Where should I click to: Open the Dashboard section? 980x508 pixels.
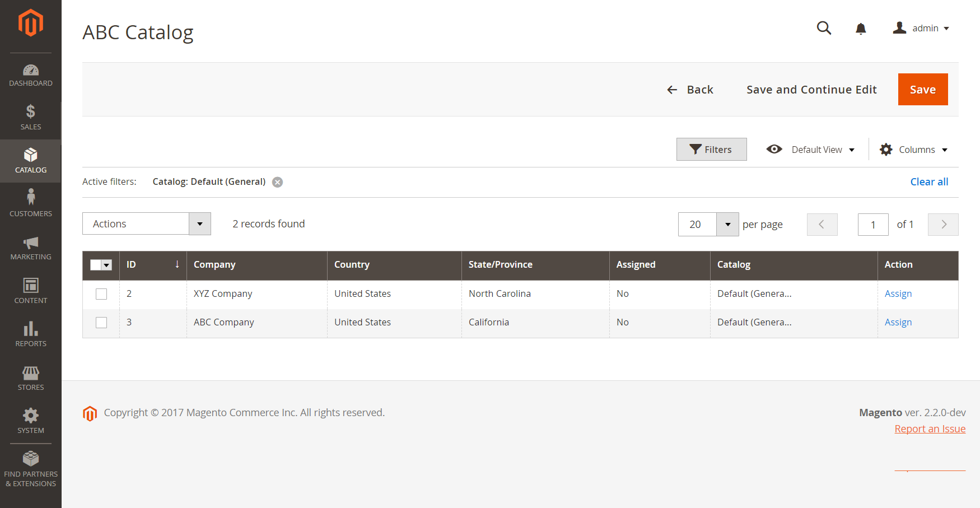[31, 76]
